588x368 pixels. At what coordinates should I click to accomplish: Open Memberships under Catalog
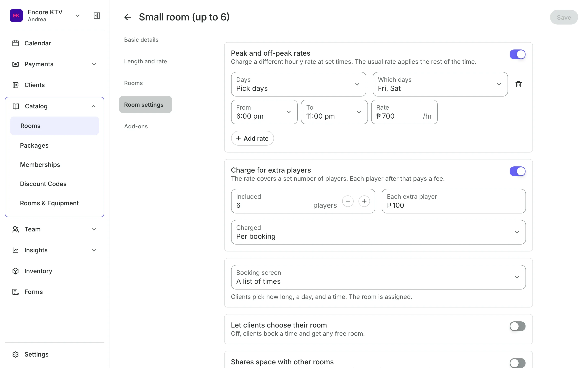(x=55, y=165)
